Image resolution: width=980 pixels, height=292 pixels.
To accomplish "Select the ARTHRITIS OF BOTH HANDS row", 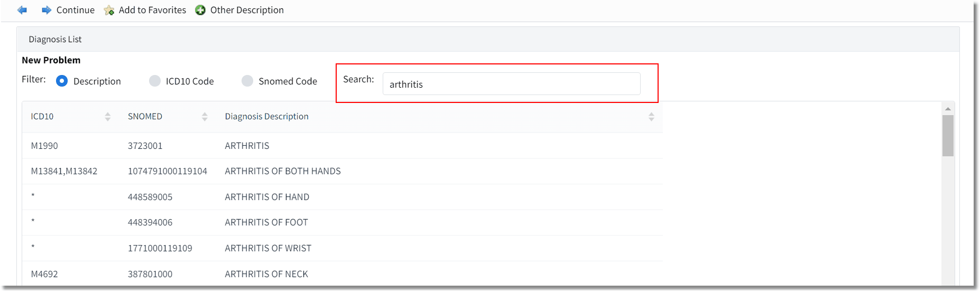I will click(342, 171).
